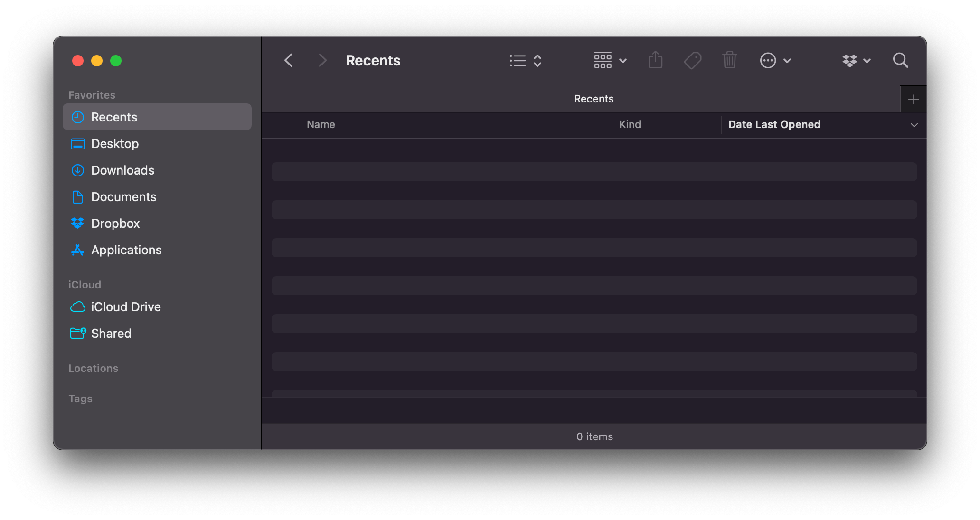This screenshot has height=520, width=980.
Task: Select the Kind column header
Action: tap(630, 124)
